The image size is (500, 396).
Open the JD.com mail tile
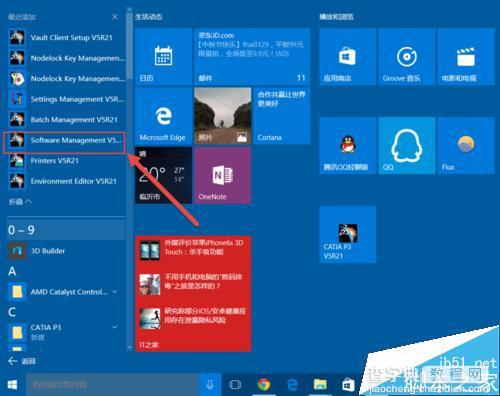tap(252, 56)
